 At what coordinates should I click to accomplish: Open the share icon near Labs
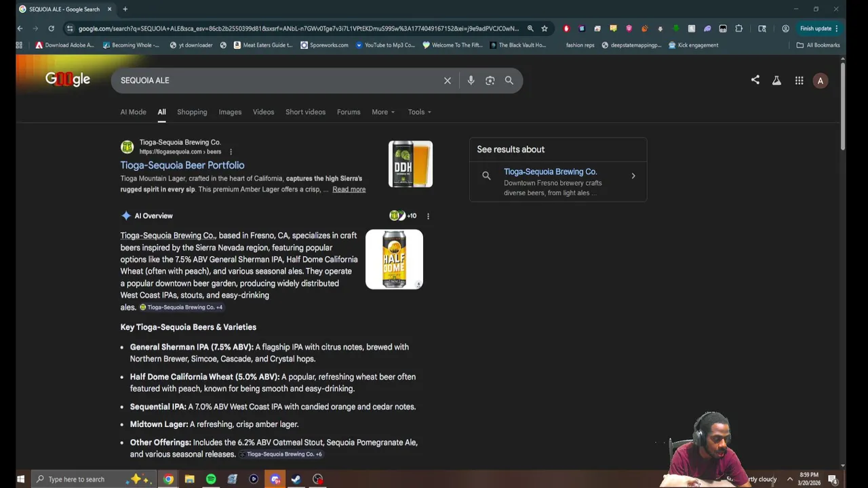point(755,80)
